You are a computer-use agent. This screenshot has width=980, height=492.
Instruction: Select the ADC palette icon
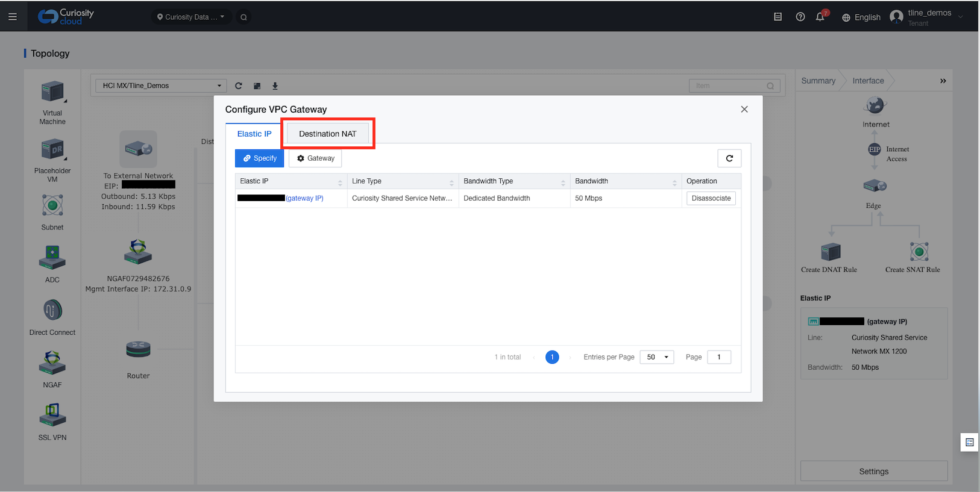coord(52,258)
